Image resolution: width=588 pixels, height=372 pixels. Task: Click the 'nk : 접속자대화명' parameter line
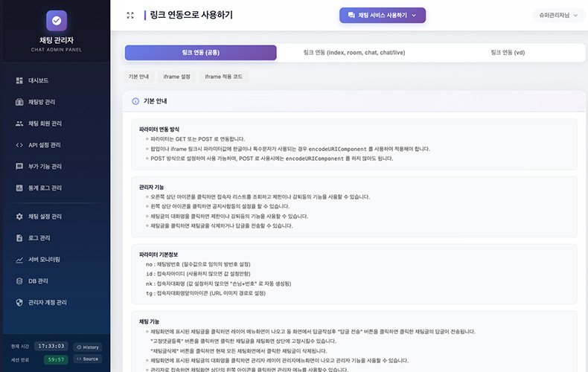pos(218,284)
